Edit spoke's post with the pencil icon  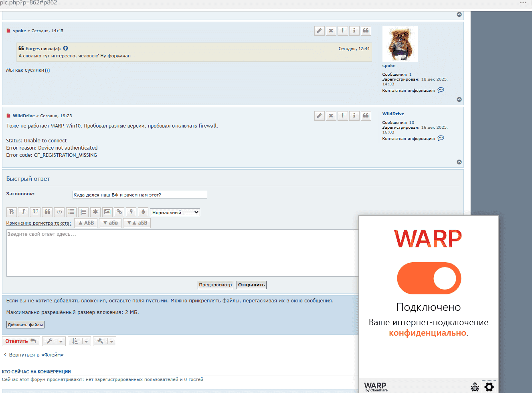320,31
